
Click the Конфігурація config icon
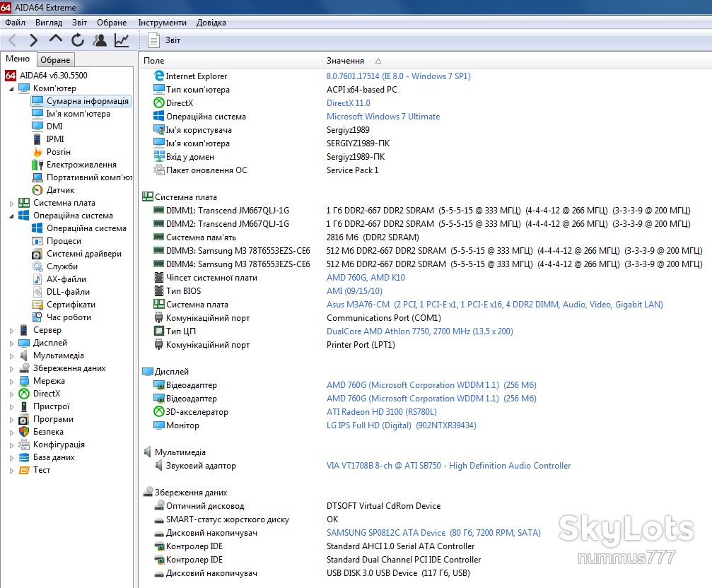(24, 445)
